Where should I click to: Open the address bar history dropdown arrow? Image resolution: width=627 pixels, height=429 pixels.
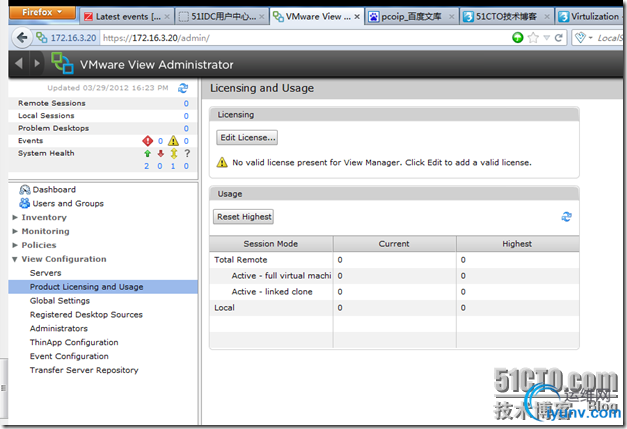tap(547, 38)
